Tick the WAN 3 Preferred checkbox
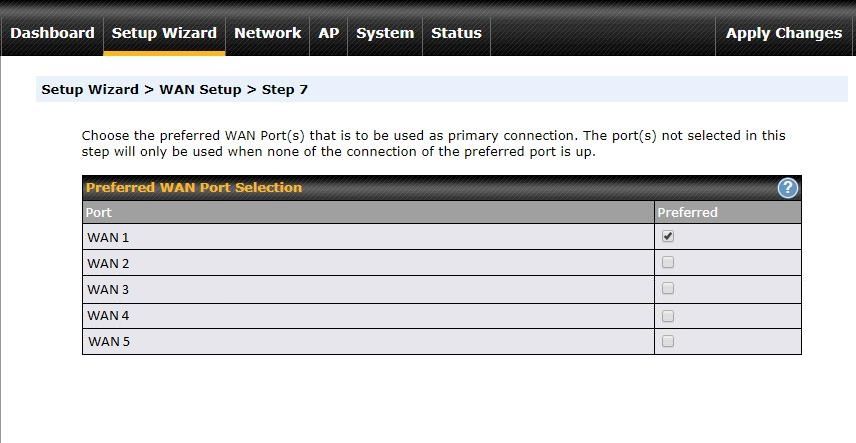Viewport: 856px width, 443px height. click(668, 289)
